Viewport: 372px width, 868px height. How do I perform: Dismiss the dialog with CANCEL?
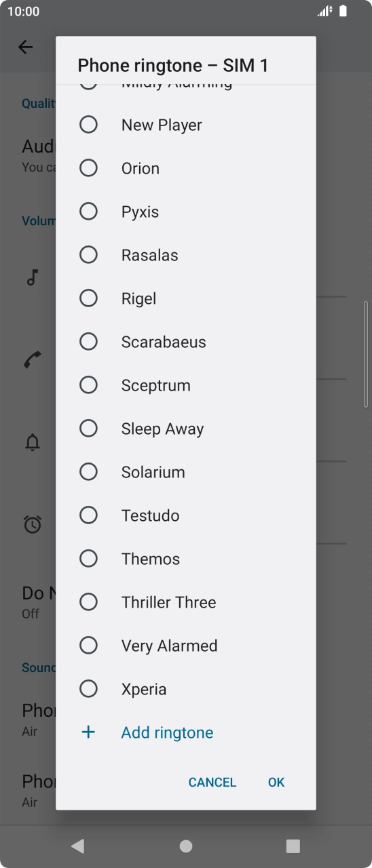click(212, 782)
